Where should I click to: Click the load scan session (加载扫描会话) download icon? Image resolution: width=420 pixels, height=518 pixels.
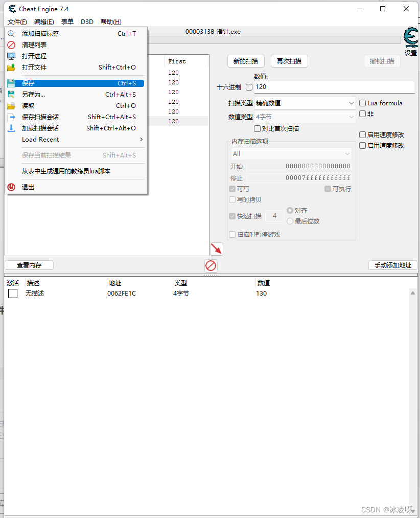pyautogui.click(x=11, y=128)
